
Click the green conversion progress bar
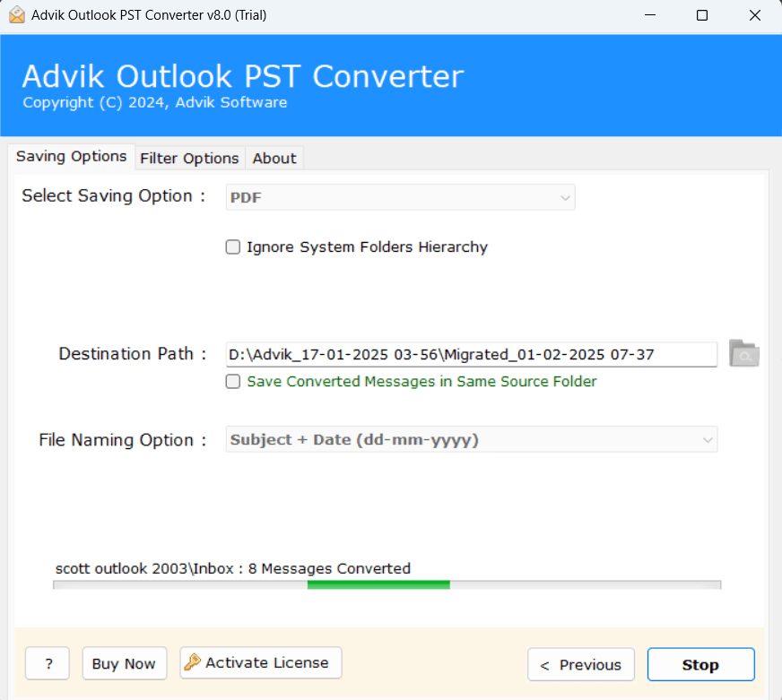click(x=387, y=585)
